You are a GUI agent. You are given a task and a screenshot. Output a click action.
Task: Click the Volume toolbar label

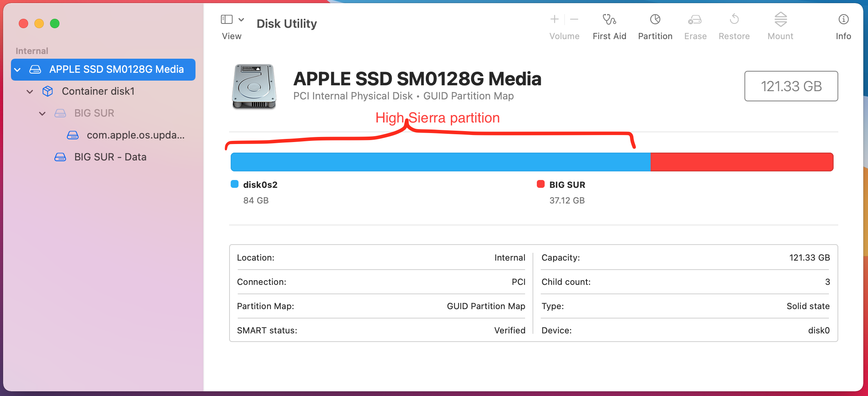pos(565,36)
